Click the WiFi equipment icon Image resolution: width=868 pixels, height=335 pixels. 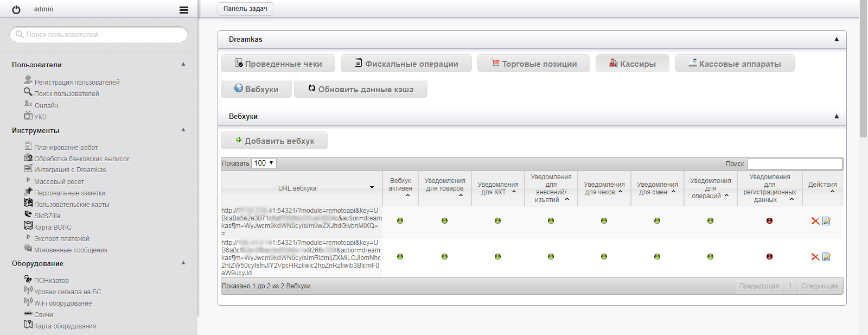coord(28,301)
